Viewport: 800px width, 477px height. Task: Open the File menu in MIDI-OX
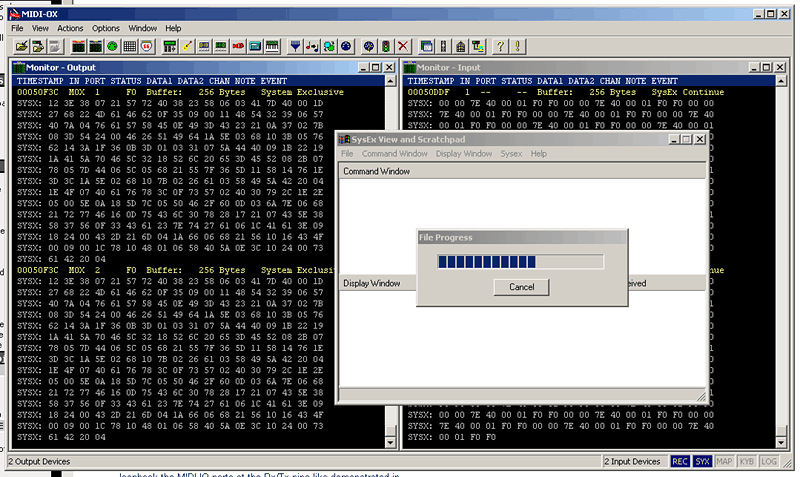pyautogui.click(x=17, y=28)
